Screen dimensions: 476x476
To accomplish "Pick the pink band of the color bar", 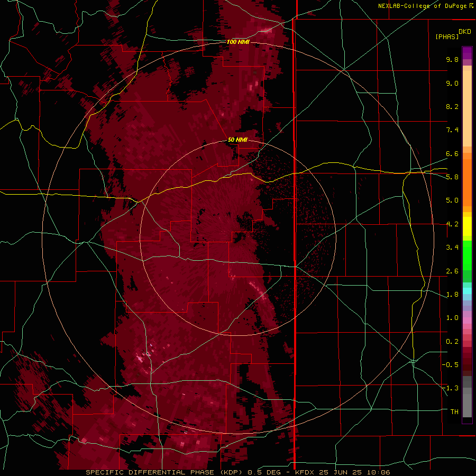I will (467, 321).
